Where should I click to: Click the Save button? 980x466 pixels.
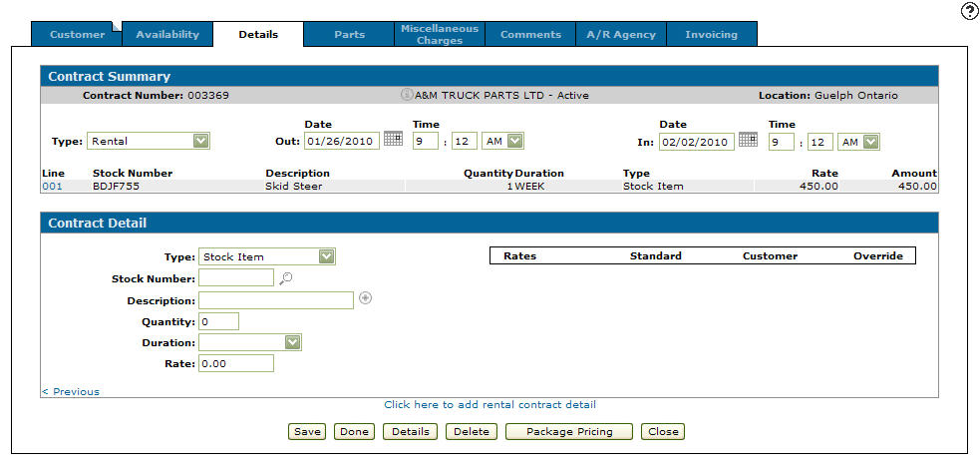click(307, 432)
